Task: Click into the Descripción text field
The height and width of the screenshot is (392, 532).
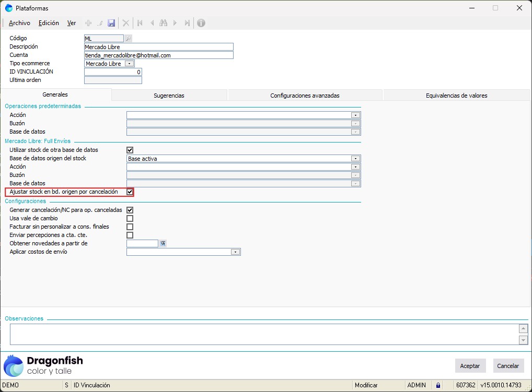Action: 158,46
